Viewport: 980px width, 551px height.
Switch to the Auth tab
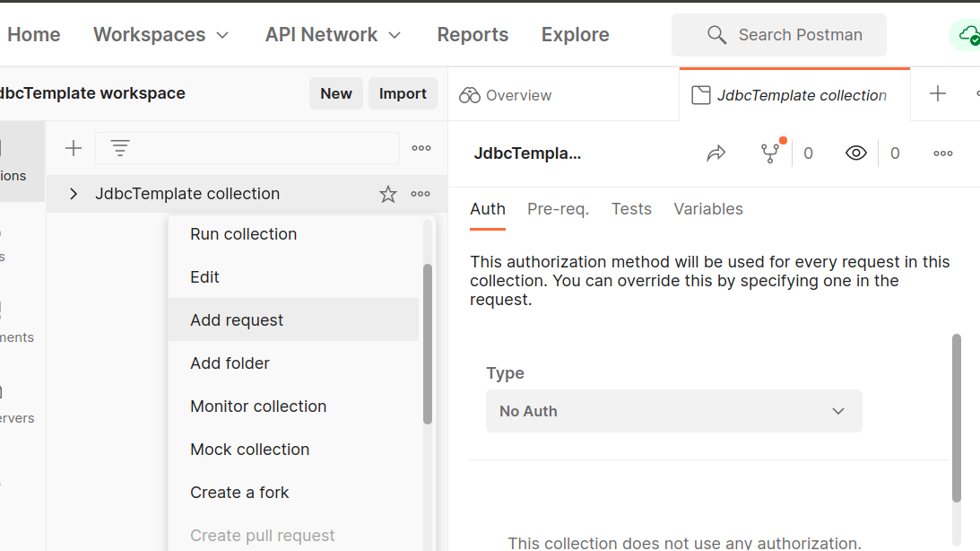[488, 209]
